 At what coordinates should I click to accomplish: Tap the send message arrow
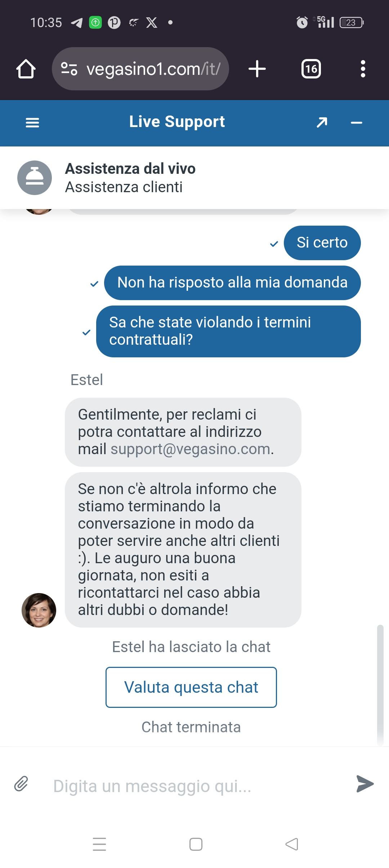[x=365, y=783]
